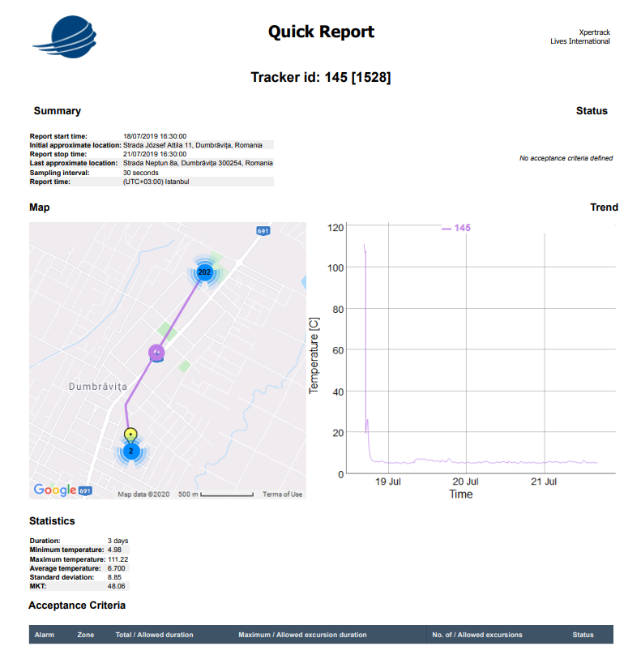Select the Total / Allowed duration column header
The width and height of the screenshot is (641, 672).
(x=154, y=635)
